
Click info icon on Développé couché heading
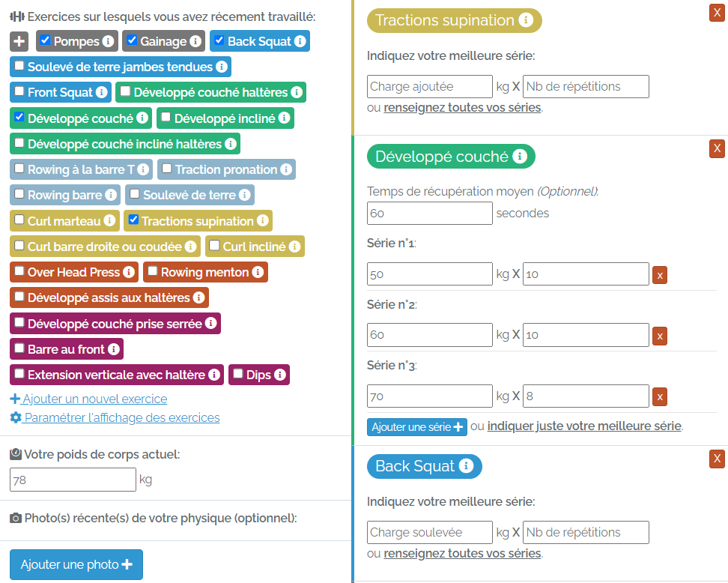click(x=520, y=157)
